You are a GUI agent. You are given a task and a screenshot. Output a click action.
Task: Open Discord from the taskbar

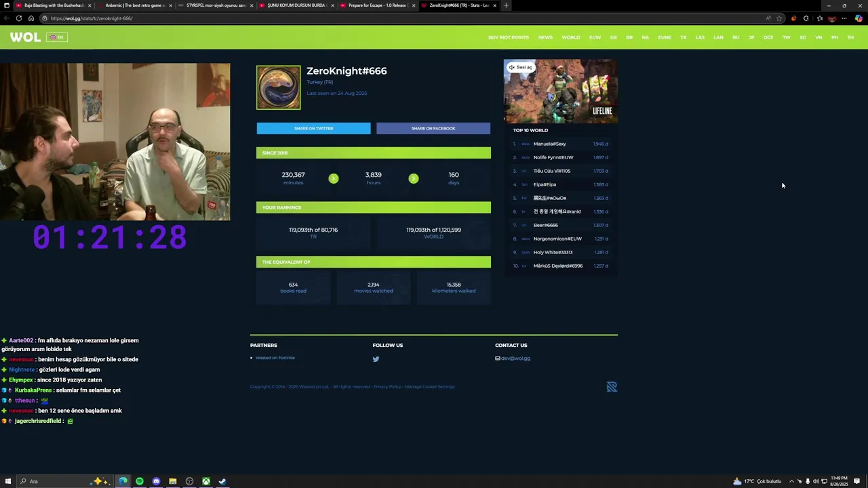click(156, 481)
